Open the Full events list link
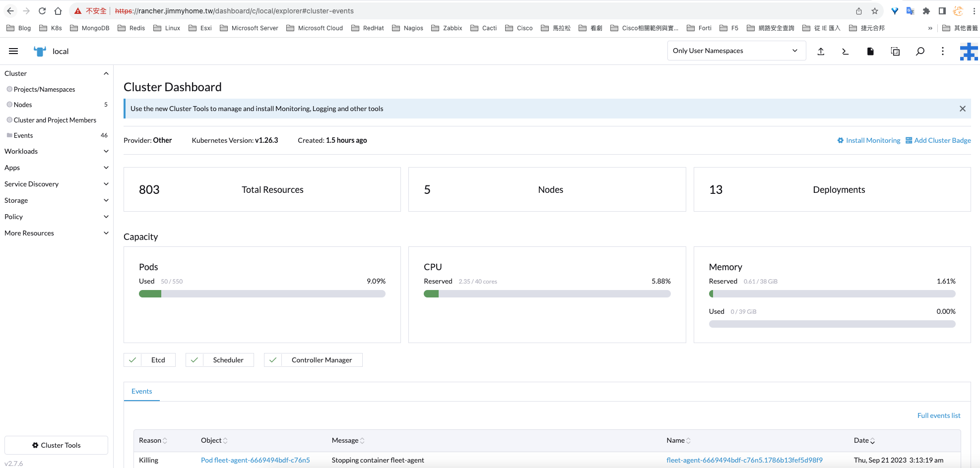 point(939,415)
